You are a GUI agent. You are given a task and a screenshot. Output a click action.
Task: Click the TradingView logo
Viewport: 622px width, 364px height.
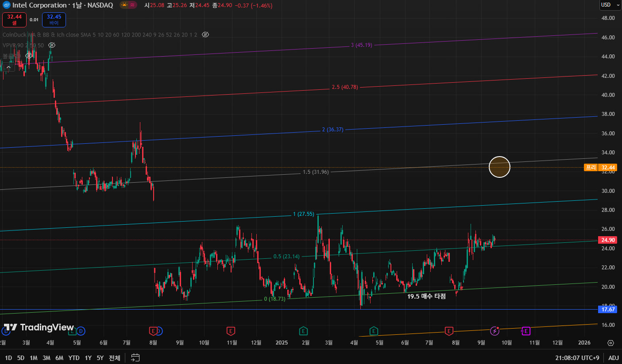point(39,327)
